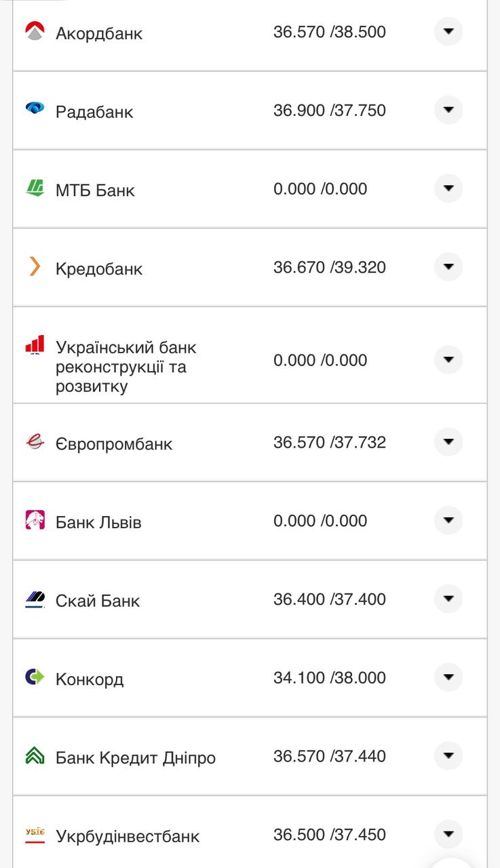
Task: Click the Банк Львів lion logo
Action: pos(35,520)
